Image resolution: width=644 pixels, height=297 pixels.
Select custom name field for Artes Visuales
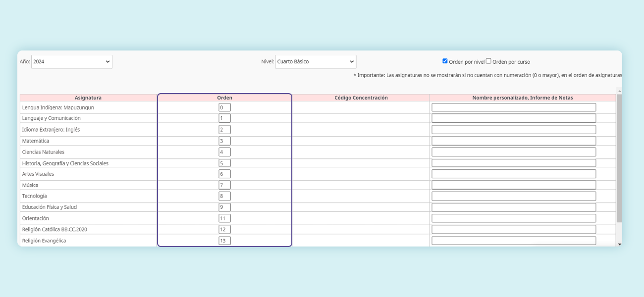(514, 174)
